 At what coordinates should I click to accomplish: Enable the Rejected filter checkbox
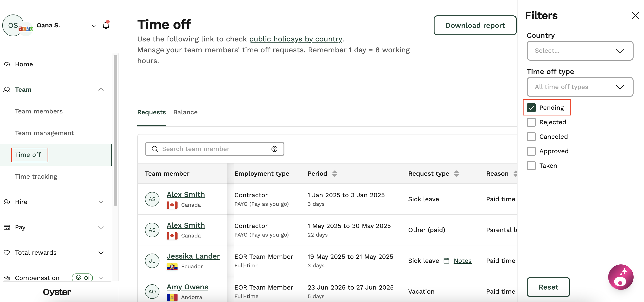pyautogui.click(x=531, y=122)
